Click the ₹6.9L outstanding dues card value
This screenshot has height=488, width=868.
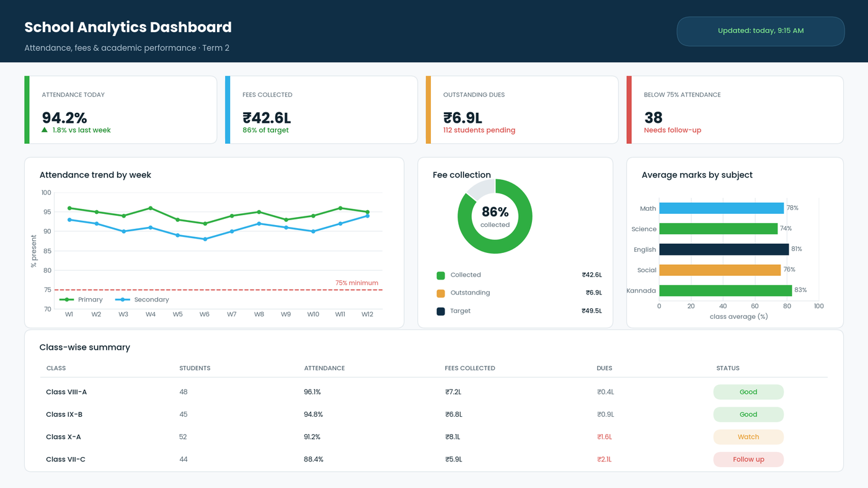tap(463, 118)
